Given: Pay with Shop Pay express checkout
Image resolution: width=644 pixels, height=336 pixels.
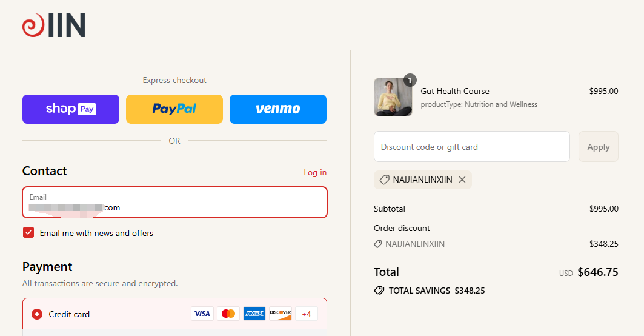Looking at the screenshot, I should [71, 109].
